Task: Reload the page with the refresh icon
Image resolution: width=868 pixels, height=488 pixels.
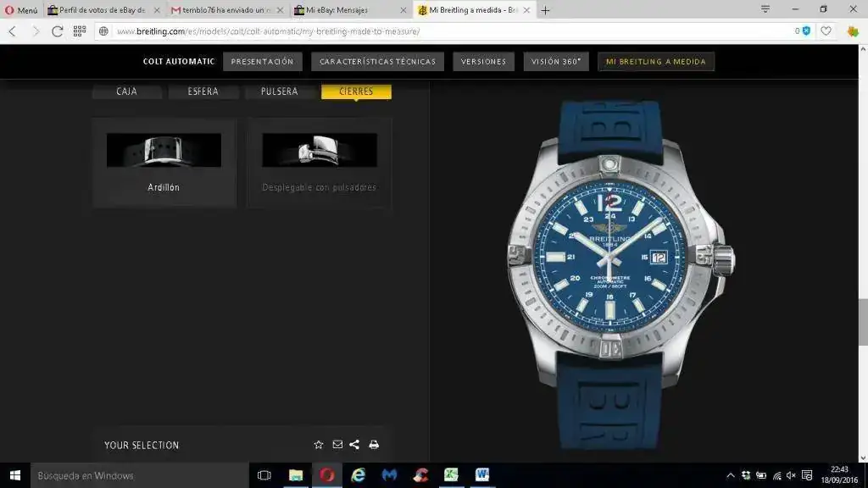Action: 57,30
